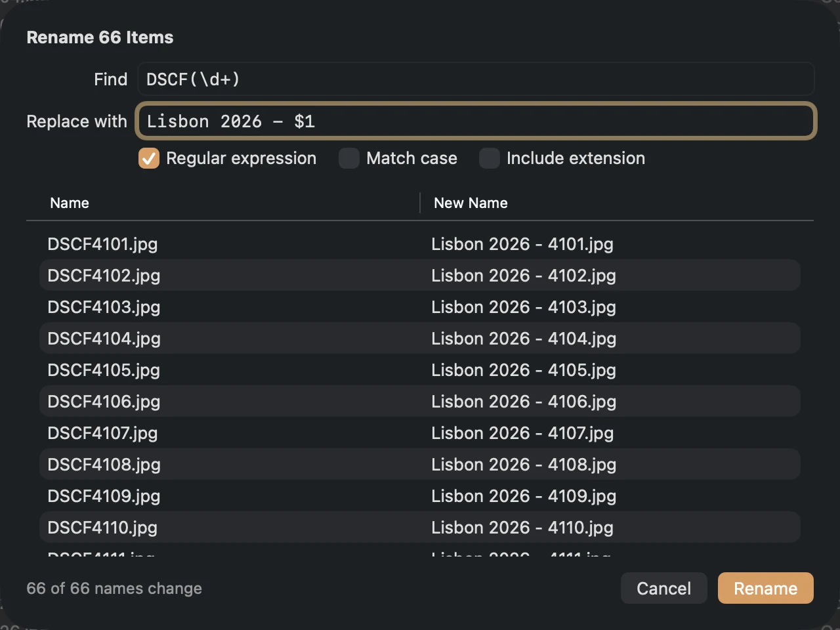This screenshot has height=630, width=840.
Task: Click the Rename button
Action: pos(766,588)
